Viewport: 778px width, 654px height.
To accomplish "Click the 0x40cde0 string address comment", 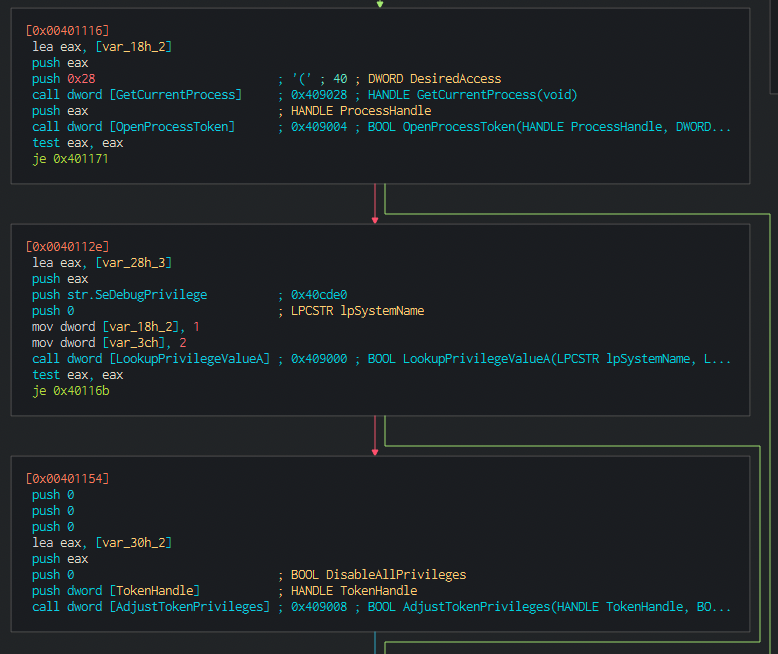I will tap(319, 295).
